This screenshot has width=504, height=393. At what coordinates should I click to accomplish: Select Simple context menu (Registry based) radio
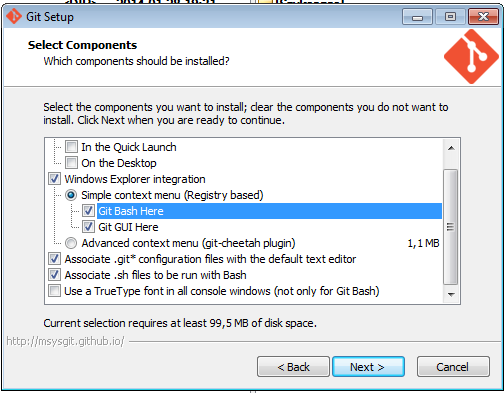[x=71, y=195]
